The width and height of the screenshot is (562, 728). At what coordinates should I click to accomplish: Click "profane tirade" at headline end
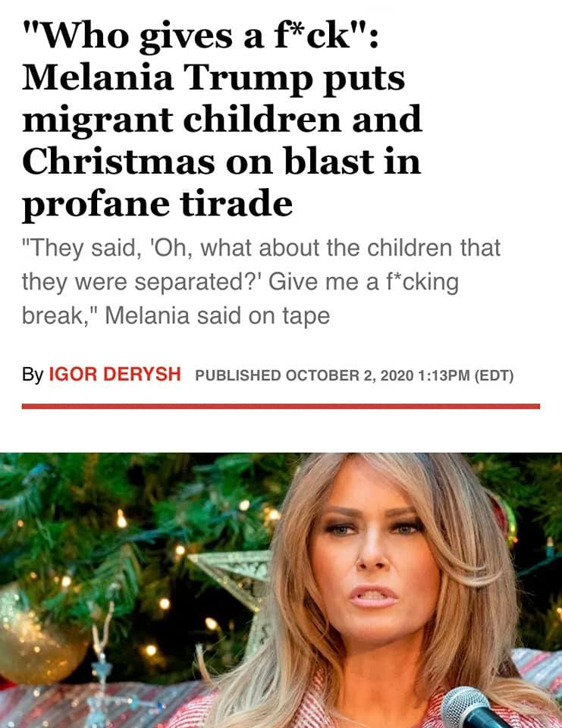pos(158,204)
